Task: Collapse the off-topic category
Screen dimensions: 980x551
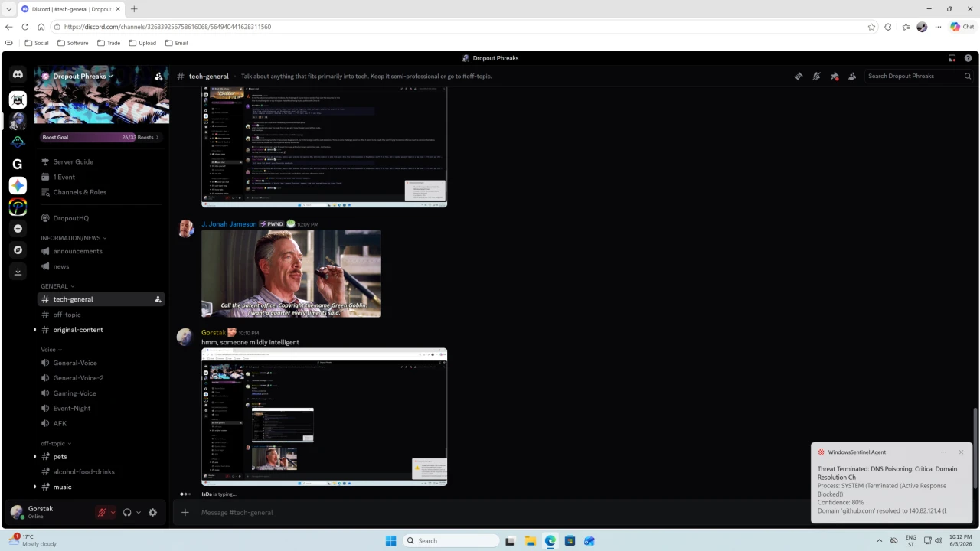Action: [x=56, y=443]
